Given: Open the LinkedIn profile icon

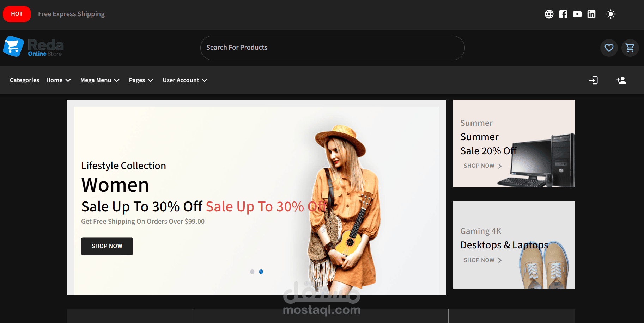Looking at the screenshot, I should pyautogui.click(x=591, y=14).
